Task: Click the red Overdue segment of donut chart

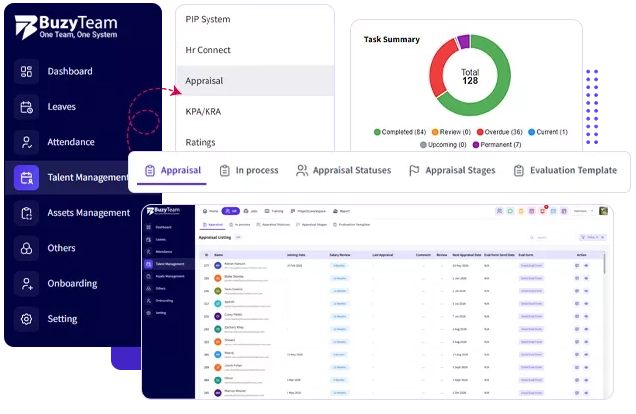Action: tap(440, 67)
